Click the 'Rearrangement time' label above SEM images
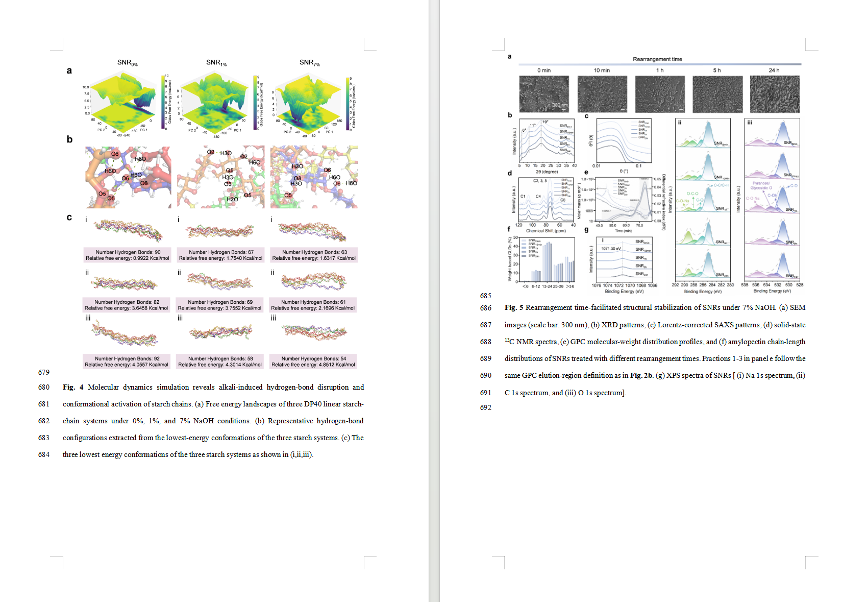 tap(657, 59)
